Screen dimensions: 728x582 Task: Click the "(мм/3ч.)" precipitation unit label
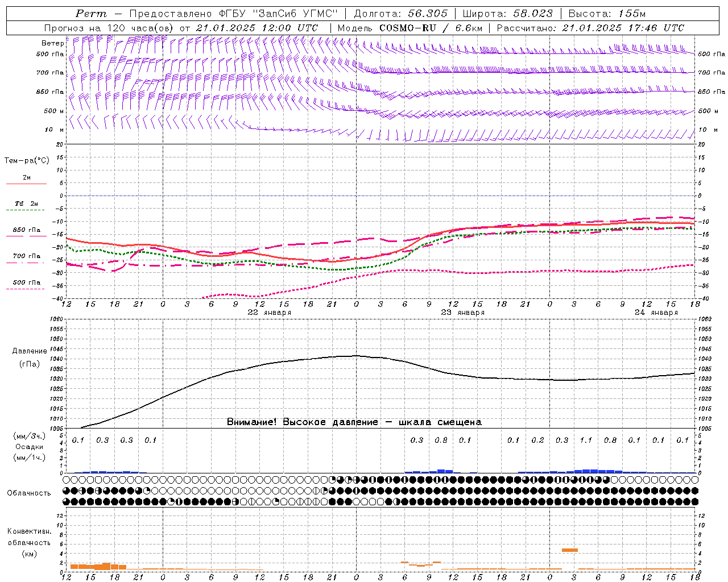coord(30,436)
